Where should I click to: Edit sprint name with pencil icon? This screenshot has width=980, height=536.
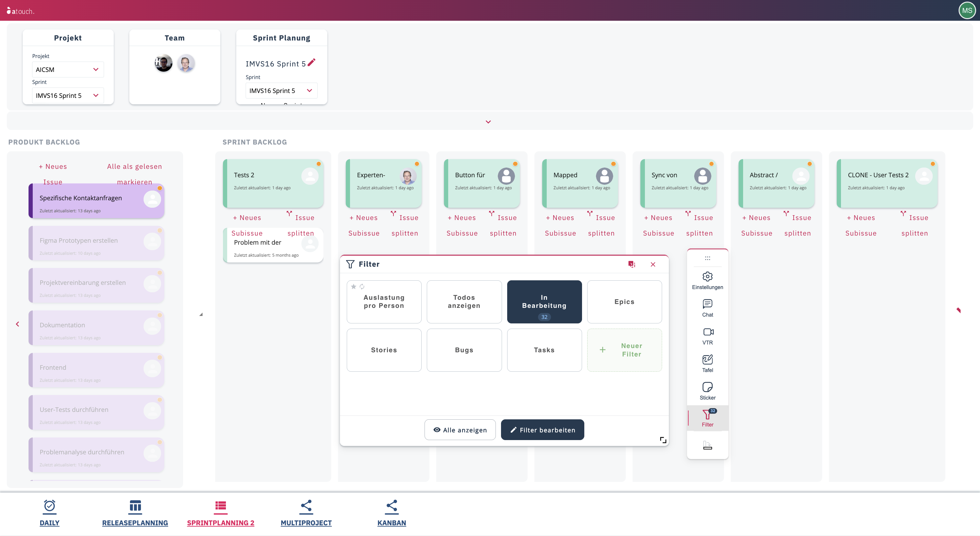pyautogui.click(x=311, y=63)
